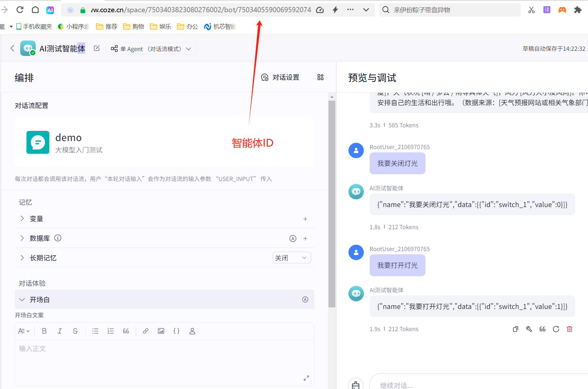Open the 单 Agent 对话流模式 dropdown

[x=151, y=49]
